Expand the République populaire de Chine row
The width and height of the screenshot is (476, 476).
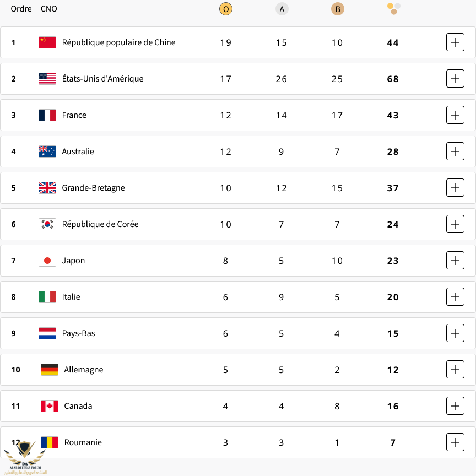coord(455,42)
